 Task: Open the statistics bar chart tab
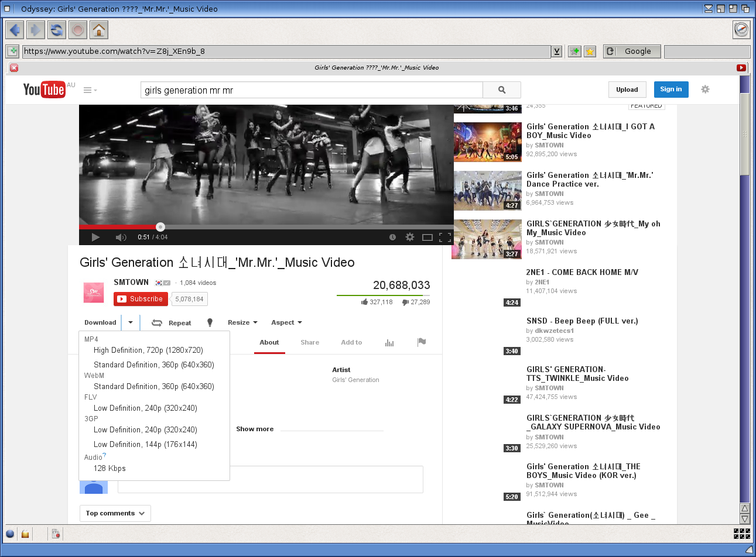(389, 343)
